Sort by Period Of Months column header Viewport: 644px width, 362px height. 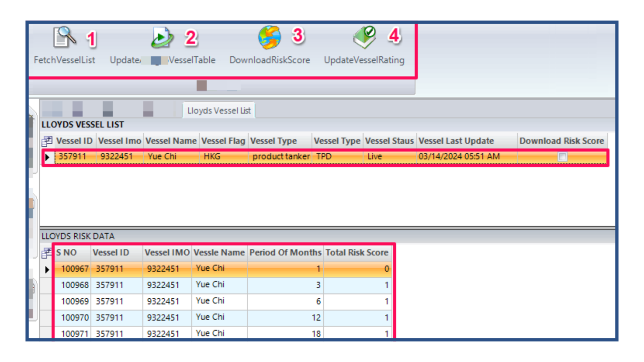(x=285, y=253)
